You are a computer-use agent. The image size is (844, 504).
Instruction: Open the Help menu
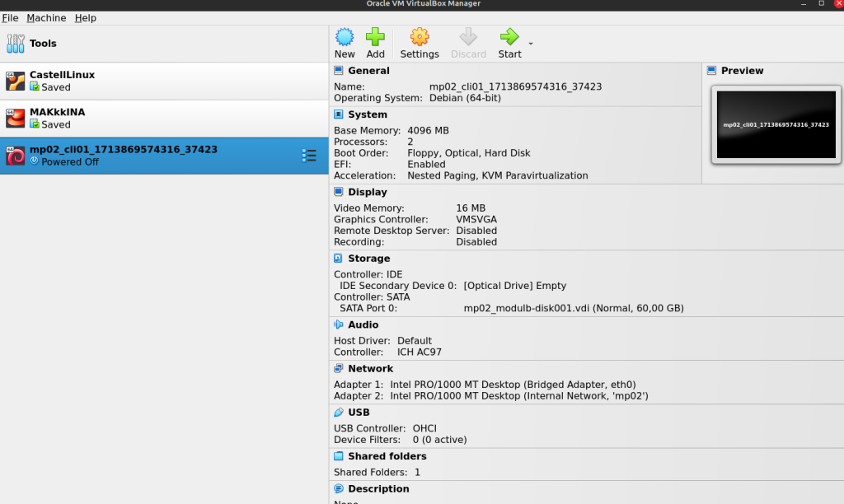[86, 18]
